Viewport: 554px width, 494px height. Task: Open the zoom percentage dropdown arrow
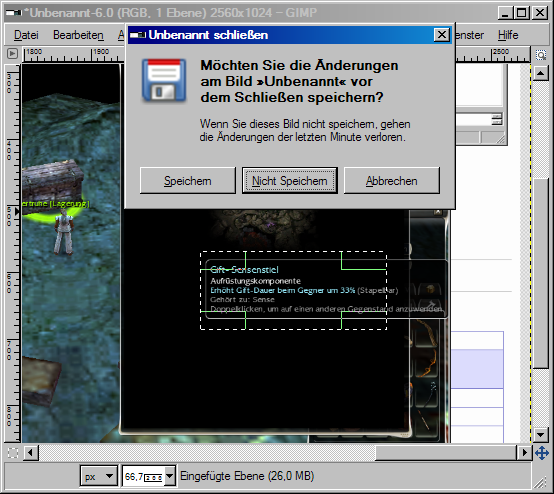point(170,476)
